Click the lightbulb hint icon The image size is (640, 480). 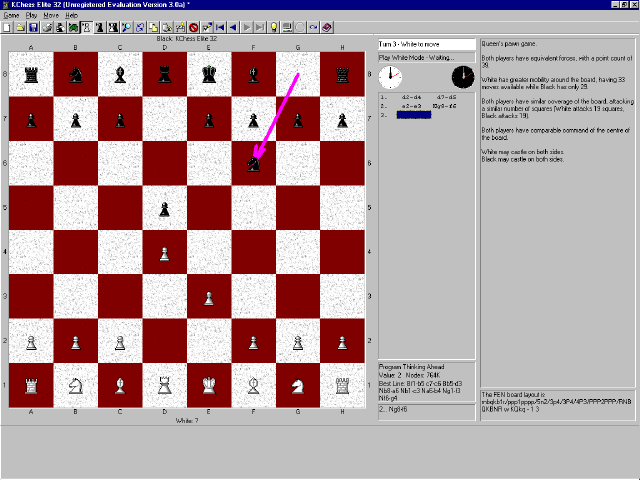point(273,27)
